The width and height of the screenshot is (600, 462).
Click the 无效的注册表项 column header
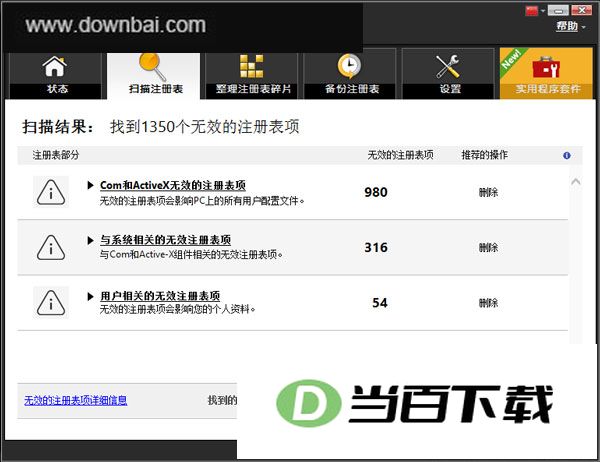click(x=400, y=155)
